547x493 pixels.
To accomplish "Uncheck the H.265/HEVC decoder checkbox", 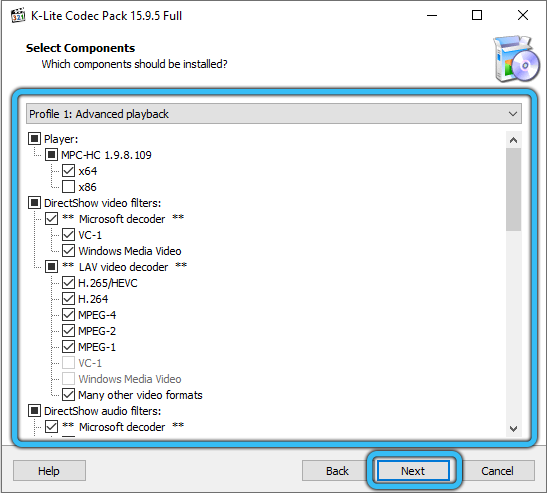I will [68, 283].
